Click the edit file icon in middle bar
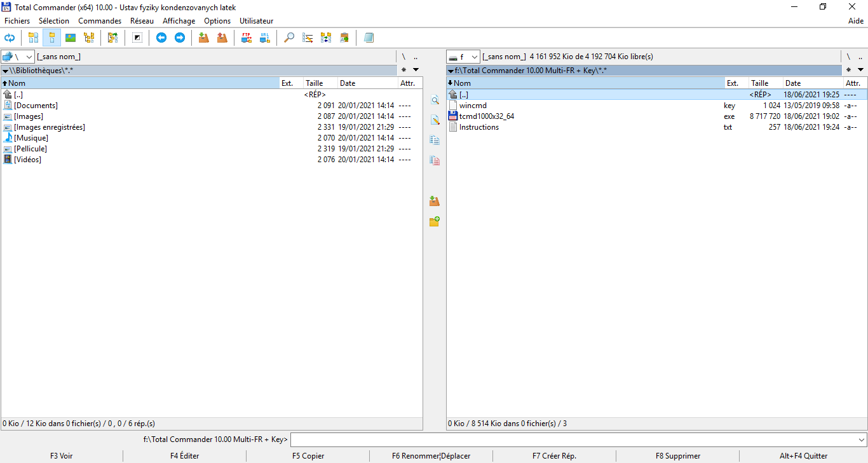Screen dimensions: 868x463 [x=435, y=120]
